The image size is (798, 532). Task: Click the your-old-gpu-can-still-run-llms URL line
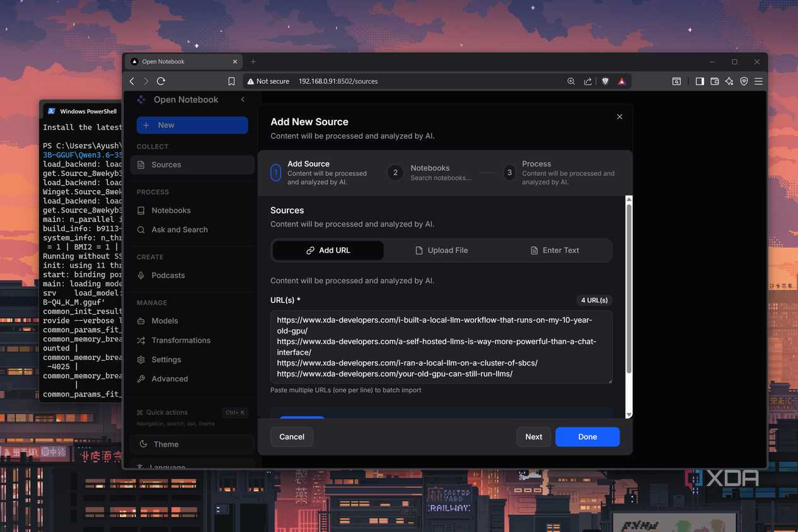(x=395, y=374)
